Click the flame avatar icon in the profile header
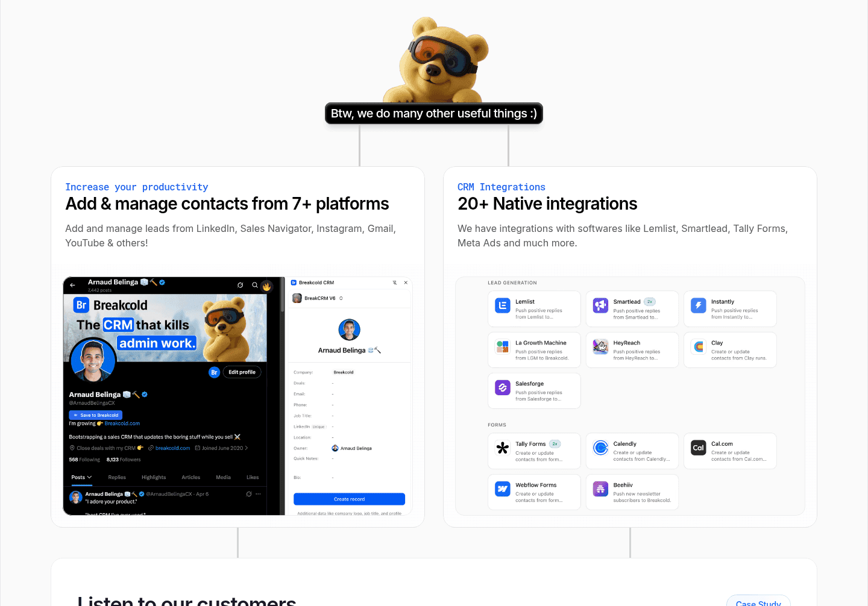Image resolution: width=868 pixels, height=606 pixels. pyautogui.click(x=266, y=286)
